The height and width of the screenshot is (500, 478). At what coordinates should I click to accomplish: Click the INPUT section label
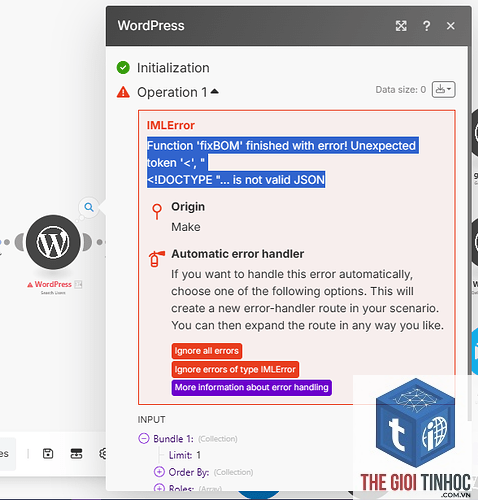click(x=151, y=419)
